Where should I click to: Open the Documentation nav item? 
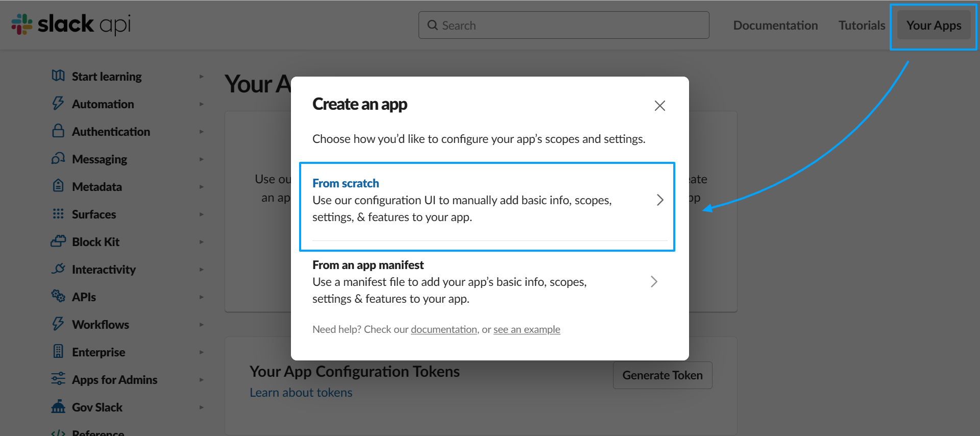tap(775, 26)
